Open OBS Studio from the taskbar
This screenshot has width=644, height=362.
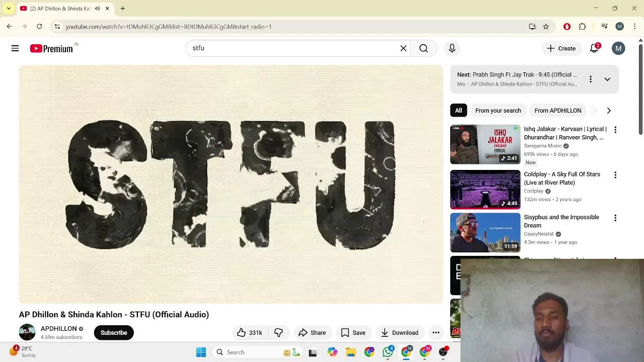tap(443, 352)
